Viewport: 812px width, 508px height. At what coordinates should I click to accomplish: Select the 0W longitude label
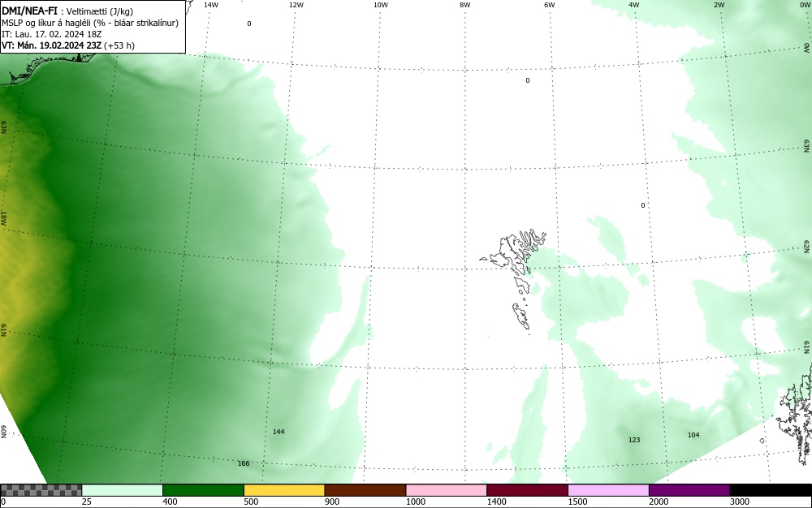click(804, 5)
